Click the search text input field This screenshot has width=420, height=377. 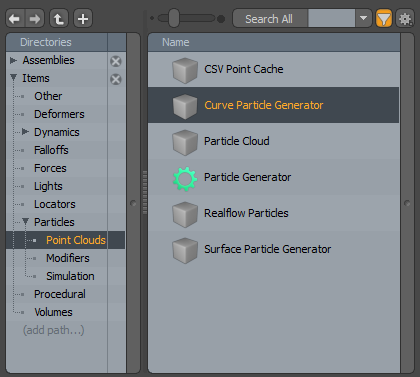pyautogui.click(x=331, y=18)
